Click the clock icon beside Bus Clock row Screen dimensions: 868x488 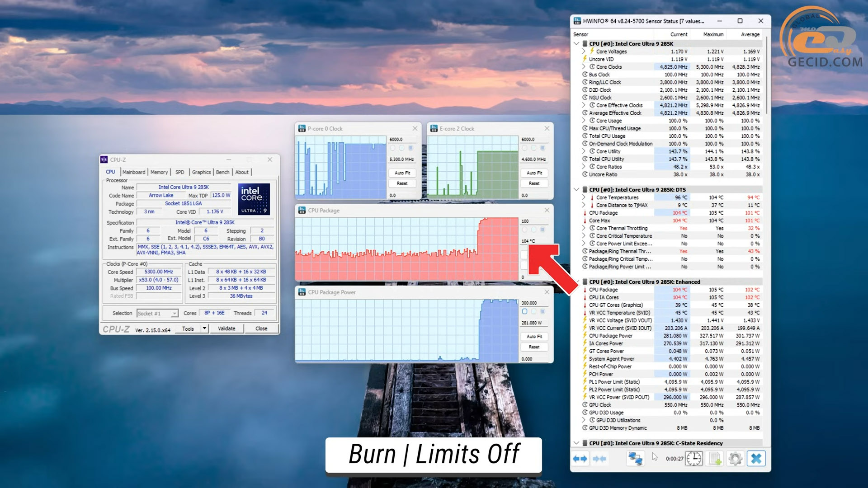coord(585,74)
